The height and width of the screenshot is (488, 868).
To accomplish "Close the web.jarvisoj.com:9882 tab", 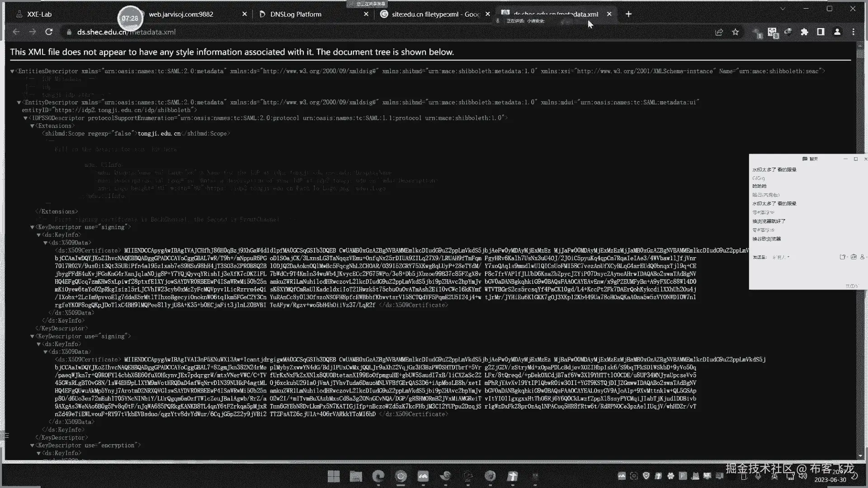I will click(245, 14).
